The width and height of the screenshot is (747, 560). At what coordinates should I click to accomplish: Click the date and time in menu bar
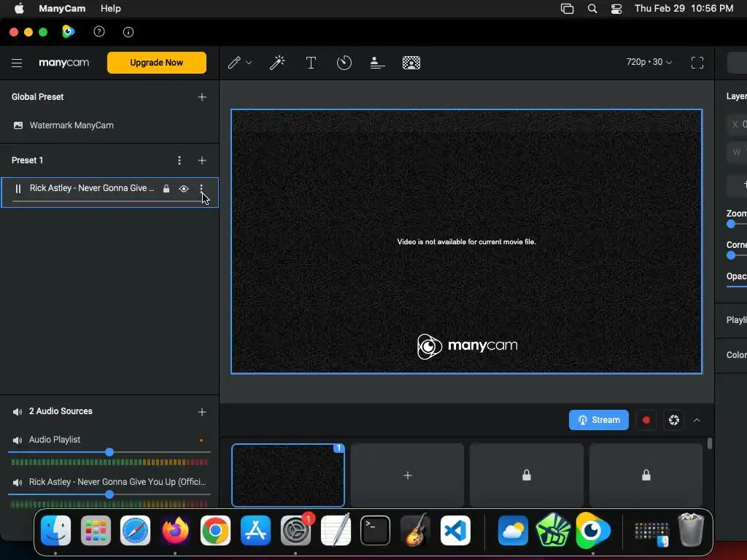(x=684, y=9)
